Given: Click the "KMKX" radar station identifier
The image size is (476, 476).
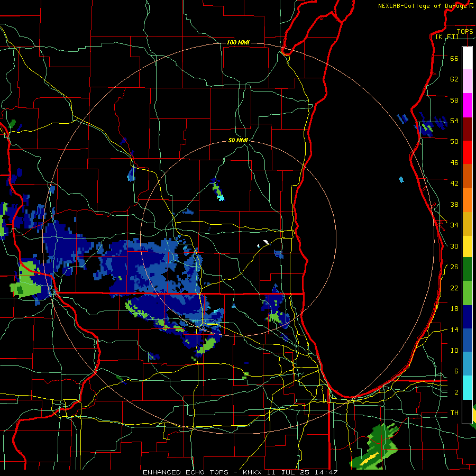Looking at the screenshot, I should 253,472.
